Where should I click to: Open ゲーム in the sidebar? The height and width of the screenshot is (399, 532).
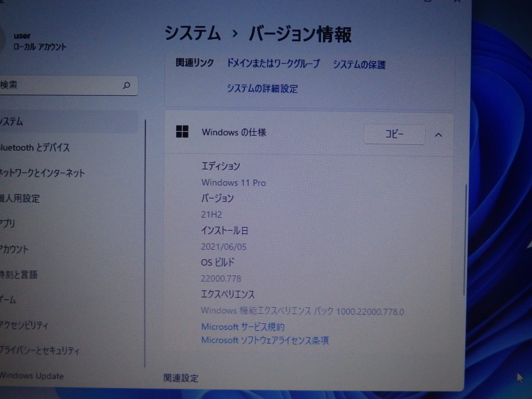(8, 300)
